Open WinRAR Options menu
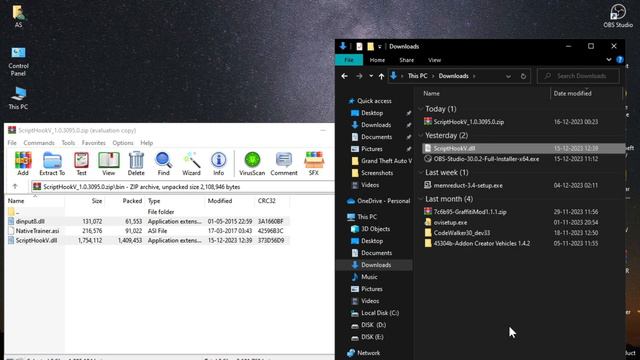Viewport: 640px width, 360px height. point(123,143)
